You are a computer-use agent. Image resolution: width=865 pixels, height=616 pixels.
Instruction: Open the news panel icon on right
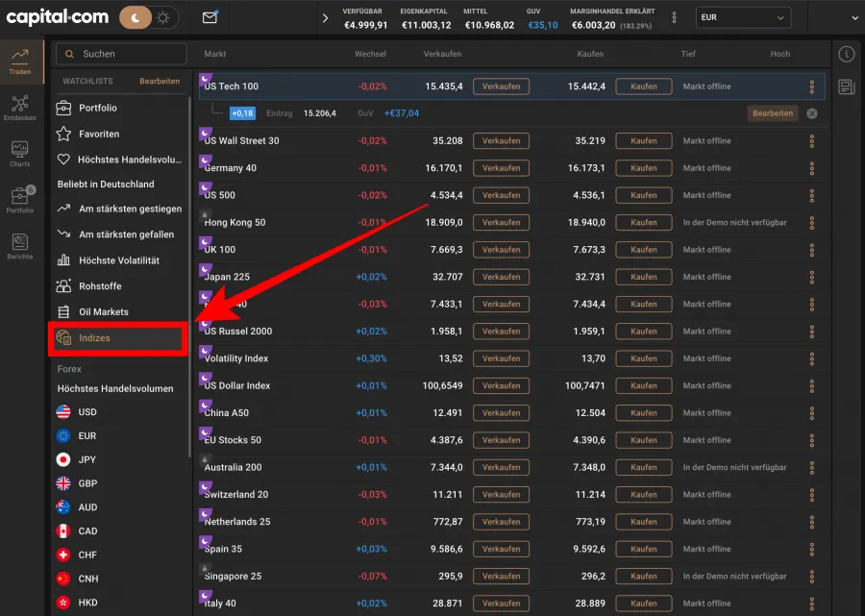847,87
